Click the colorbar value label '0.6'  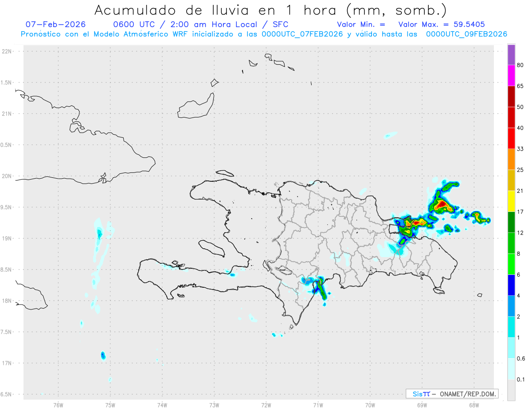521,359
